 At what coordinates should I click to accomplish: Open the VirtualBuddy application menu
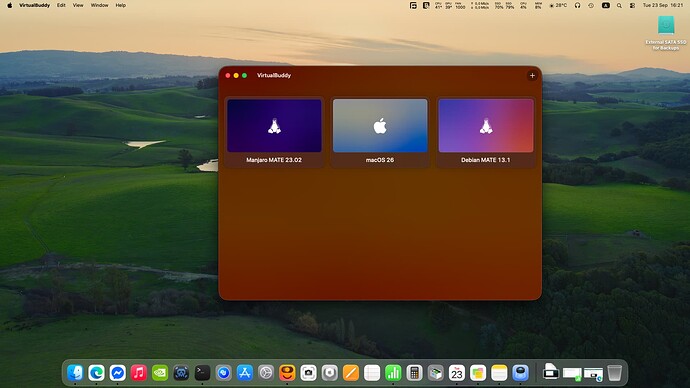(x=34, y=5)
